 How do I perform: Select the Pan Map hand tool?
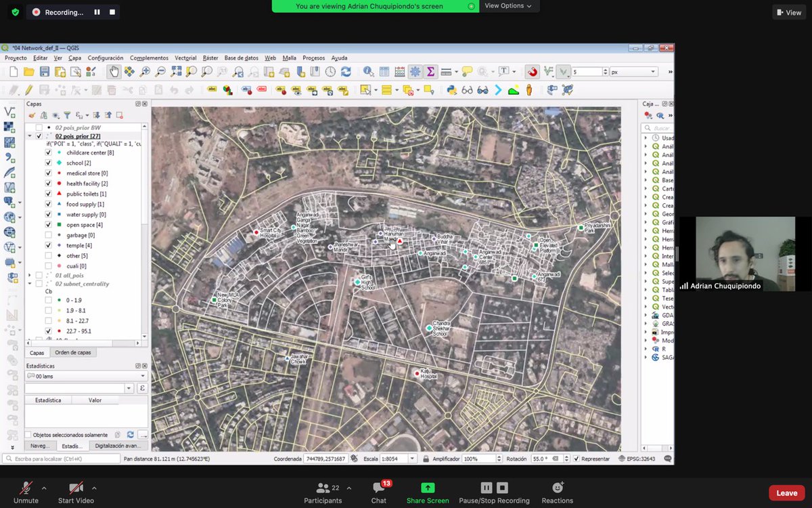(x=114, y=72)
